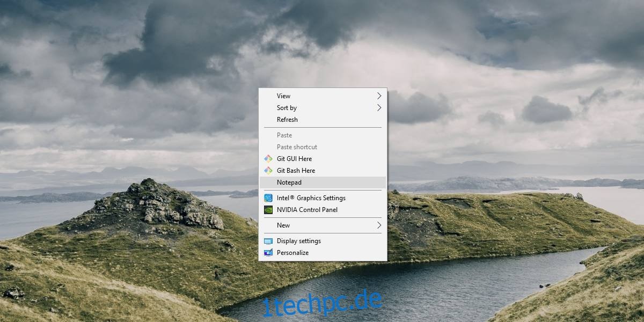644x322 pixels.
Task: Open the Sort by menu entry
Action: 323,108
